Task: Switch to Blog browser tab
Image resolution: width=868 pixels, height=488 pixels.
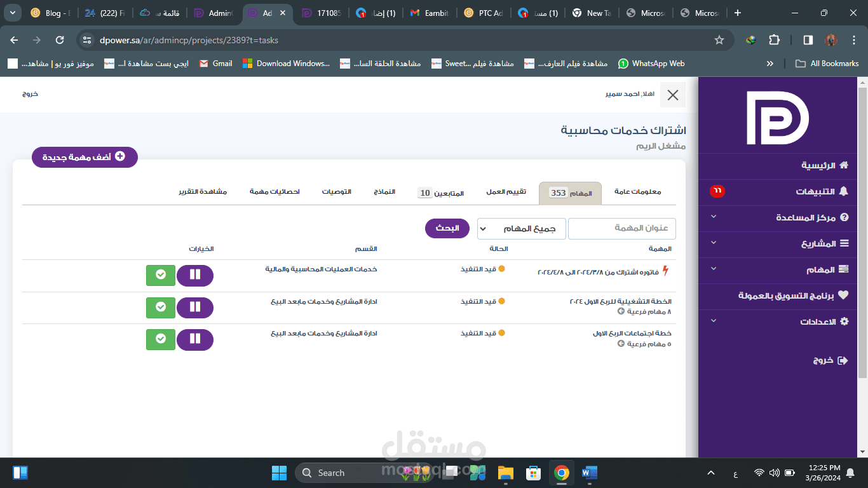Action: tap(51, 13)
